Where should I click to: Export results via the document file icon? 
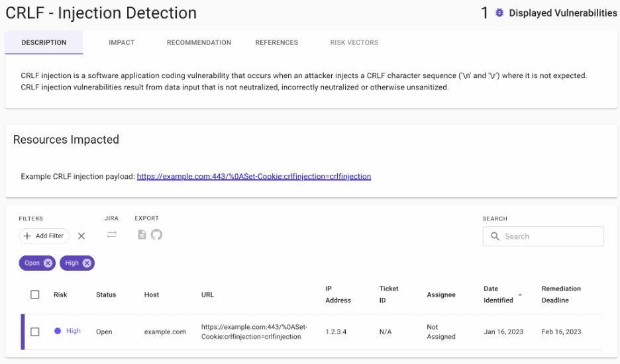pos(142,235)
